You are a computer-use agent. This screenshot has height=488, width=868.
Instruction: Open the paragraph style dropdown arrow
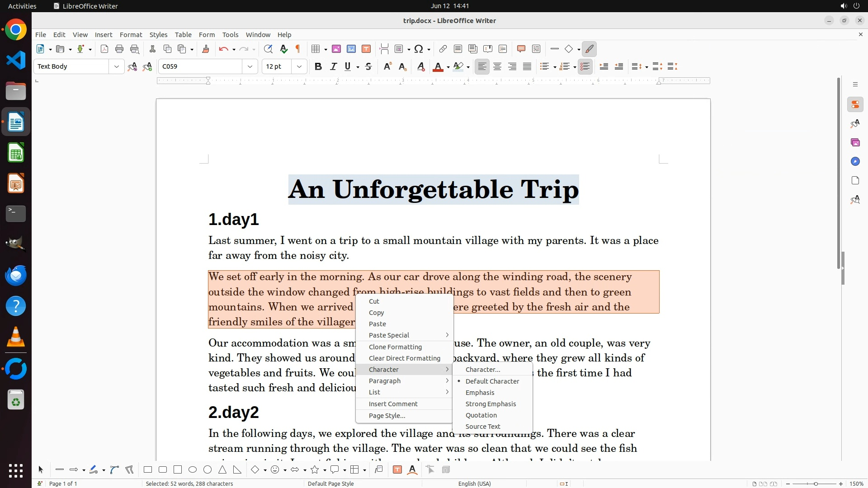116,67
